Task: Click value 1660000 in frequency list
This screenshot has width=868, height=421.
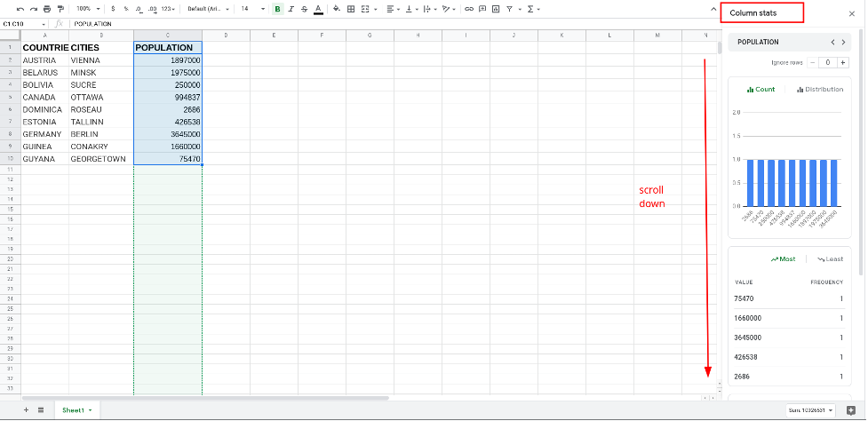Action: [748, 318]
